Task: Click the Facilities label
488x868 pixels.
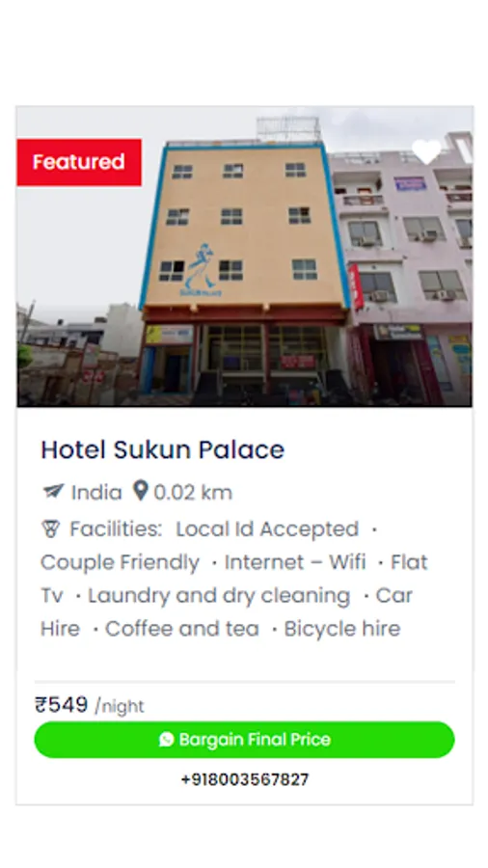Action: point(116,529)
